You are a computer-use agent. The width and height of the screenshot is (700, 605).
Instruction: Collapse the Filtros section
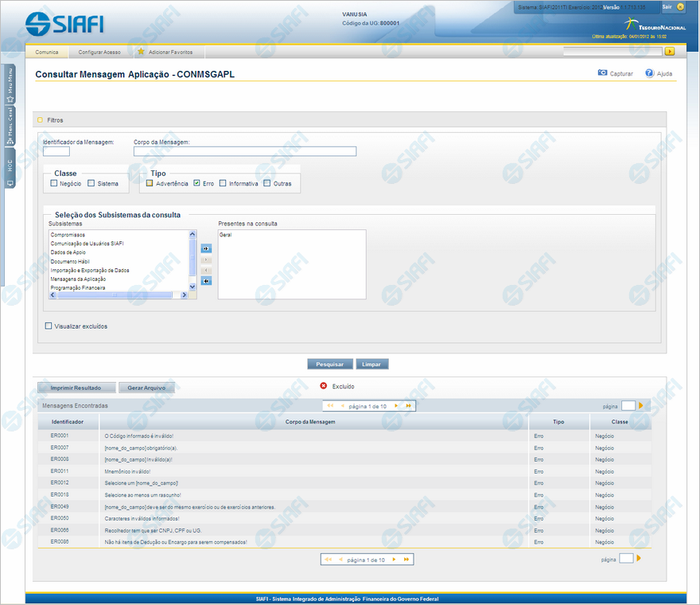click(x=41, y=120)
